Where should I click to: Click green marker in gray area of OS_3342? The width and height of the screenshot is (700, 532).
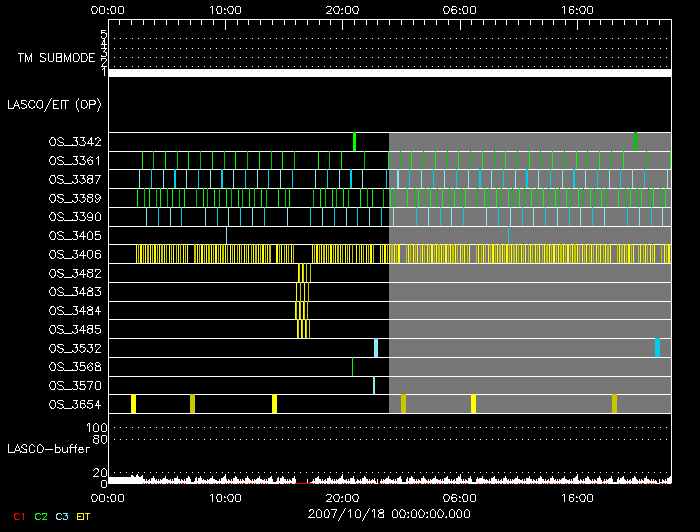(635, 141)
